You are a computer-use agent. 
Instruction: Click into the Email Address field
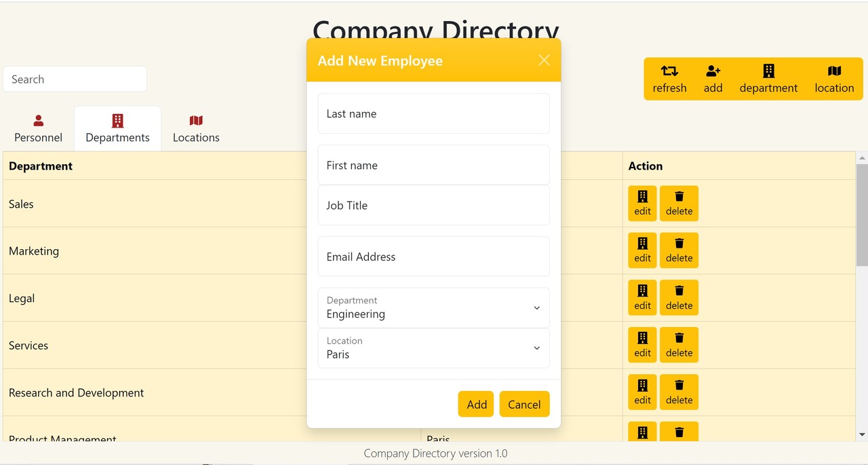tap(433, 257)
